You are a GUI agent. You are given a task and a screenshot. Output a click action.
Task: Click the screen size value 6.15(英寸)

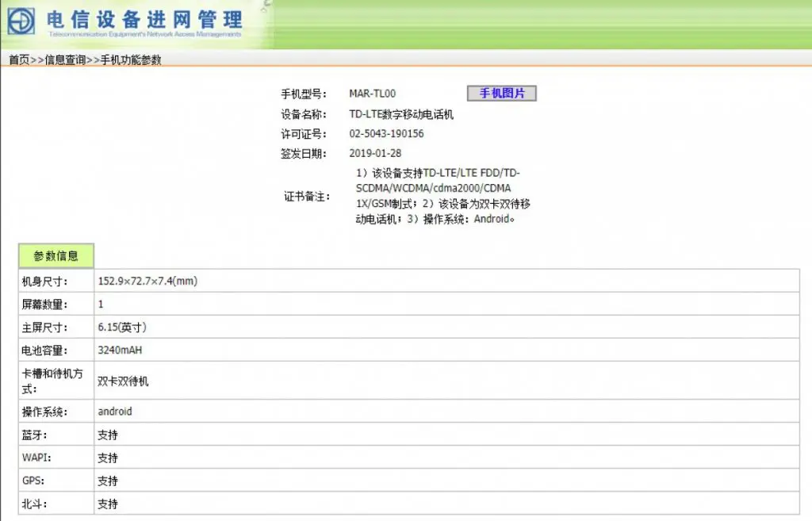(x=122, y=328)
